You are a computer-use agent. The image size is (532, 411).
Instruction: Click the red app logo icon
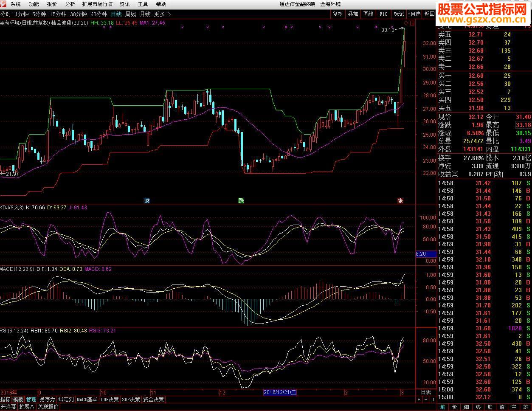point(4,4)
